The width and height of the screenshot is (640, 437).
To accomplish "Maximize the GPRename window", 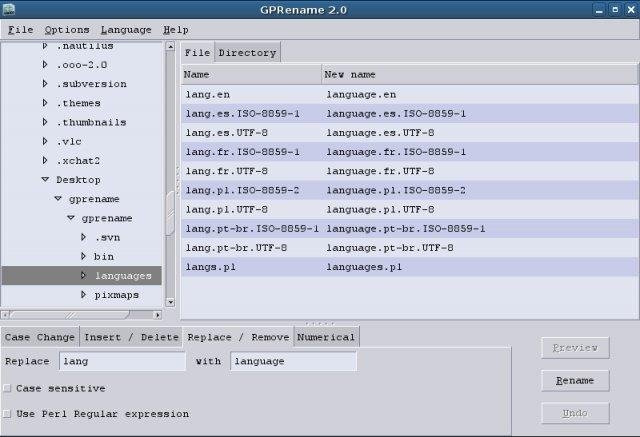I will (x=615, y=9).
